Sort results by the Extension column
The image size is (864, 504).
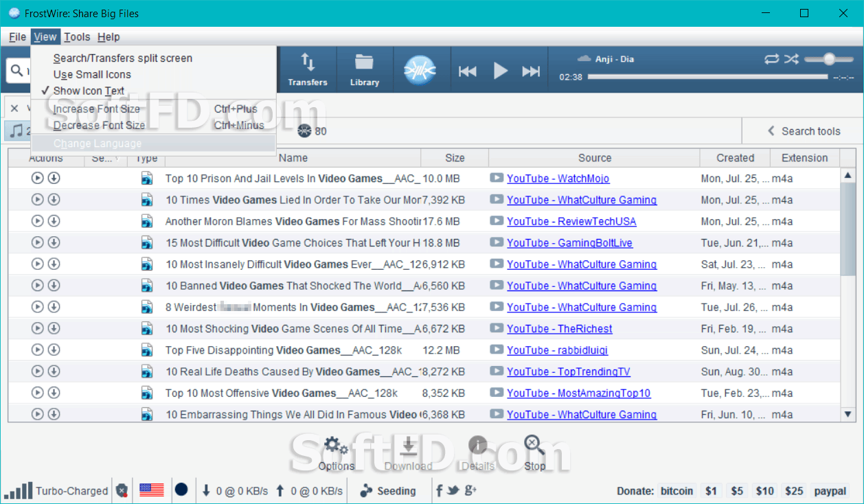tap(805, 158)
